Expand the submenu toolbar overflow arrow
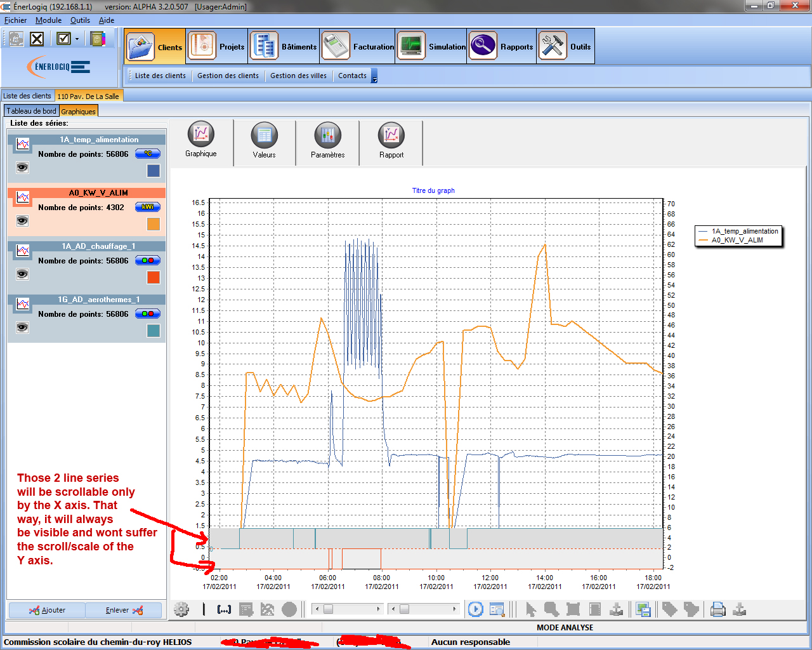Viewport: 812px width, 650px height. tap(374, 77)
